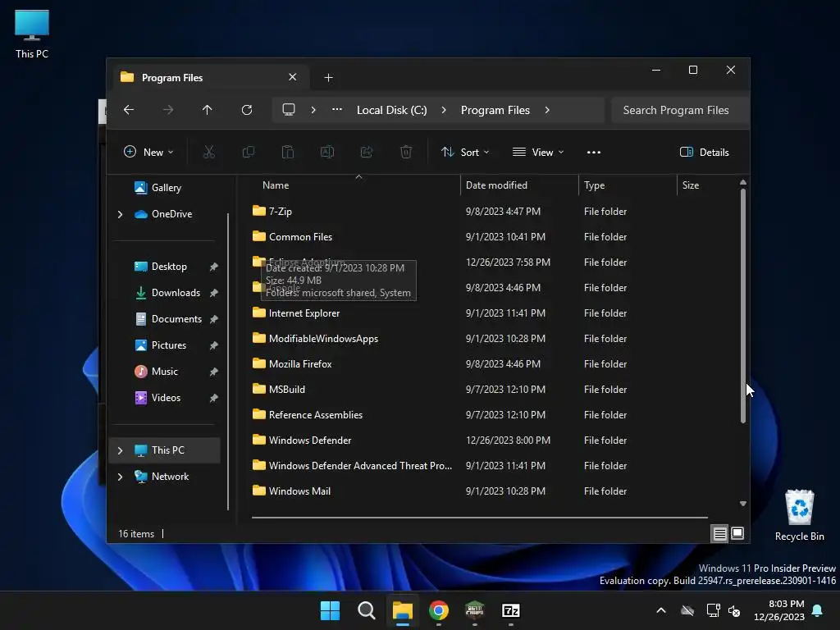The image size is (840, 630).
Task: Click the This PC monitor icon in address bar
Action: 289,110
